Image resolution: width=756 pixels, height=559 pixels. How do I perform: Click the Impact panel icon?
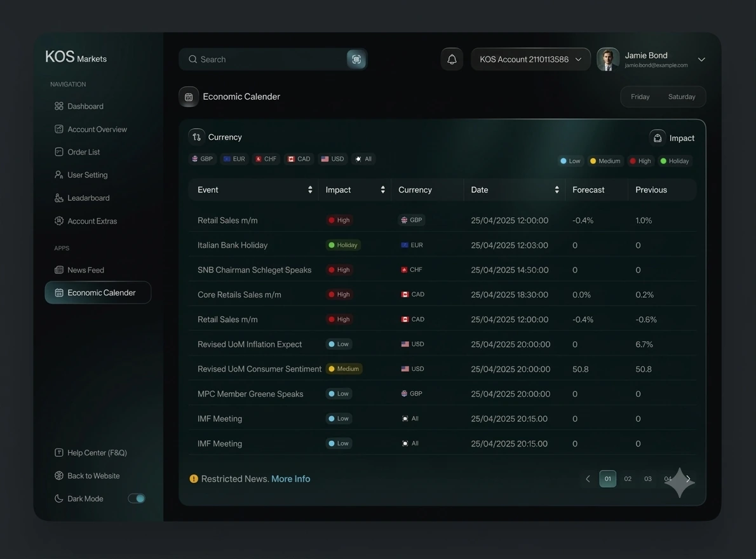coord(658,138)
